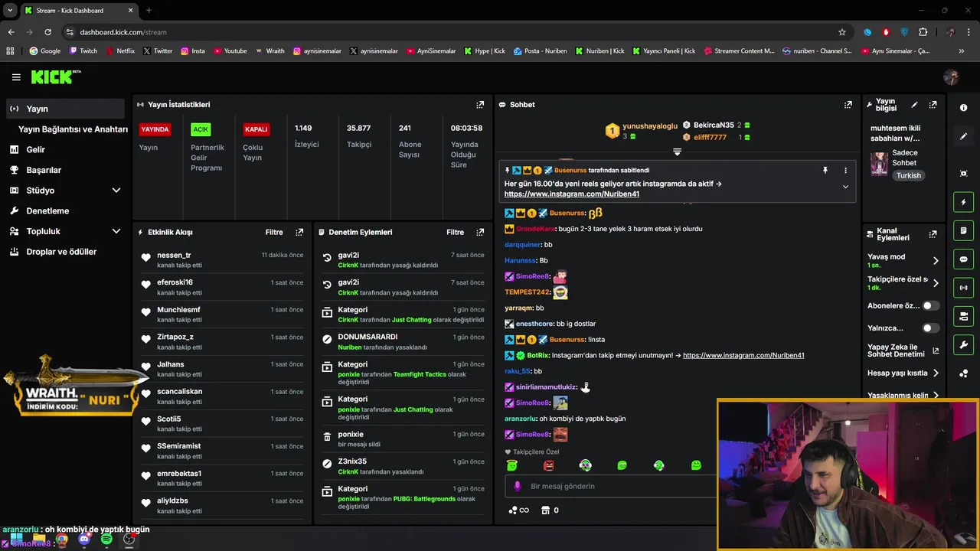
Task: Collapse the pinned message with chevron
Action: (x=845, y=187)
